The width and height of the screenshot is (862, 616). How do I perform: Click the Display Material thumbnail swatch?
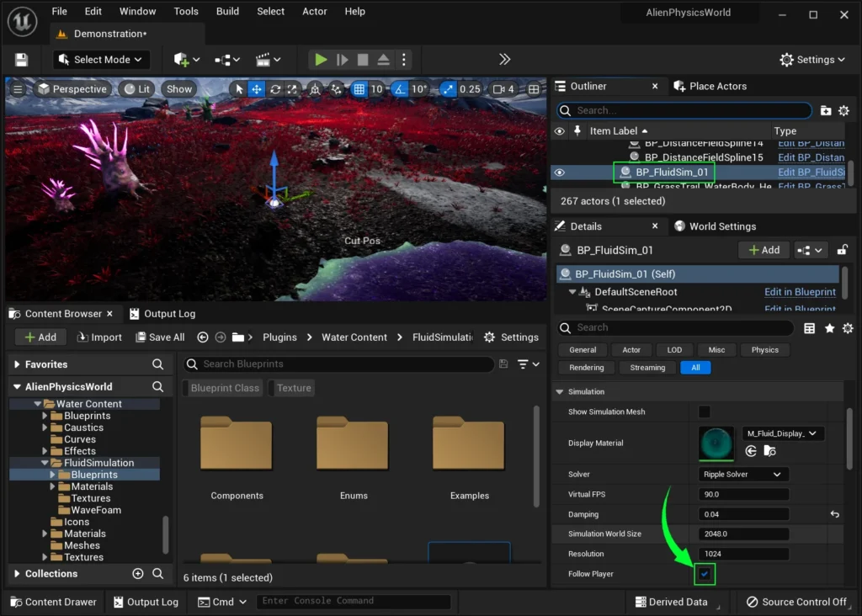[x=716, y=443]
